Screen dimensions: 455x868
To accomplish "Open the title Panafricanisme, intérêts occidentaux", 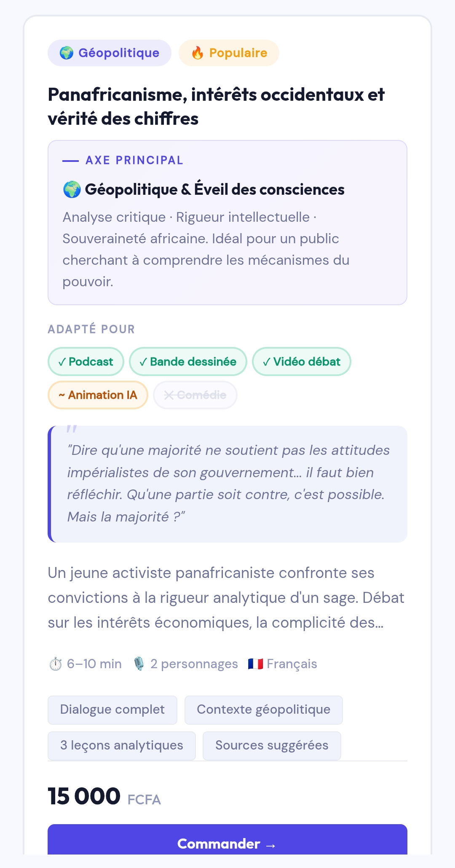I will [x=216, y=106].
